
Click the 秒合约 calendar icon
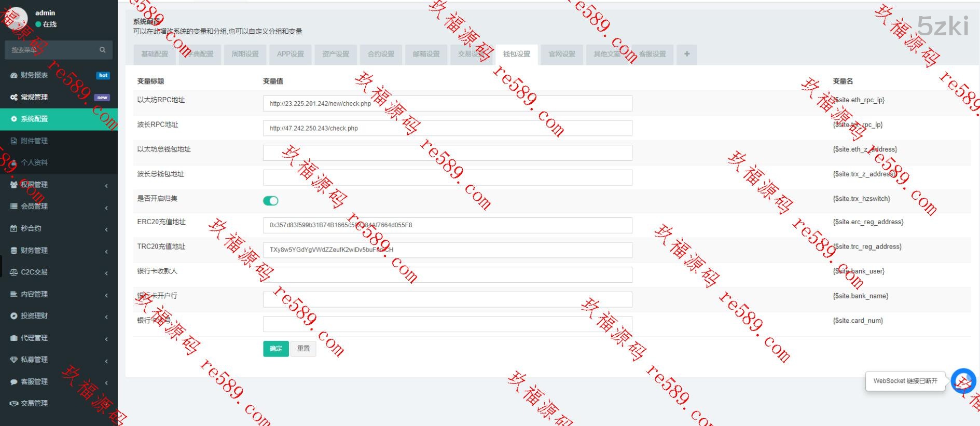pyautogui.click(x=14, y=228)
